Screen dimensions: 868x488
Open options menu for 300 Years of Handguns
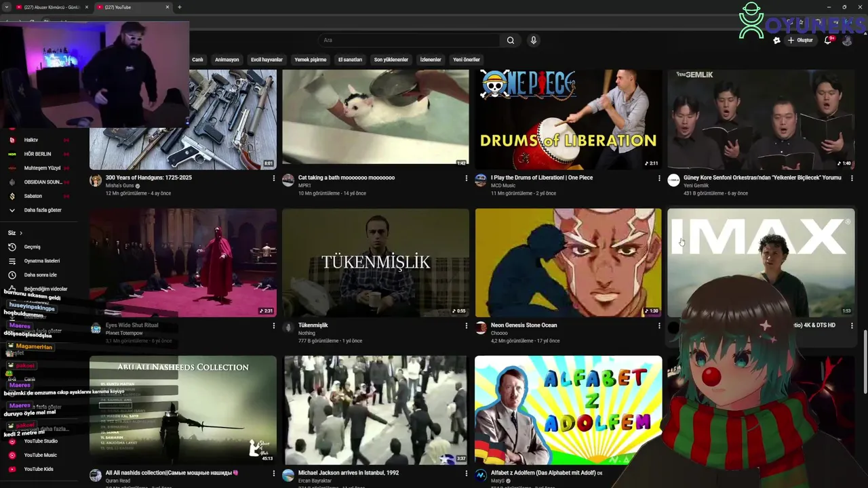point(274,178)
